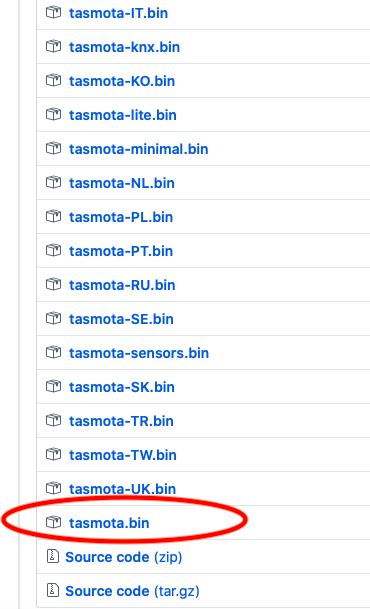Viewport: 370px width, 609px height.
Task: Click the package icon next to tasmota-minimal.bin
Action: (53, 149)
